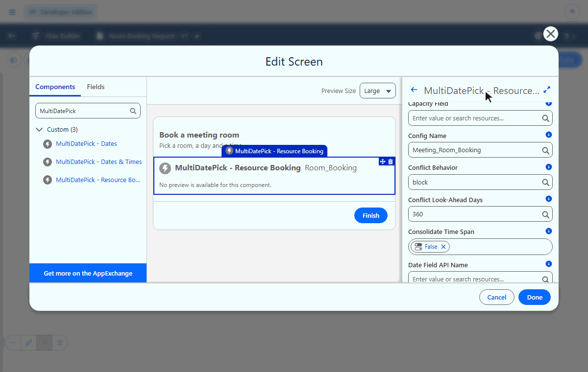Click the MultiDatePick - Resource Booking blue label
Screen dimensions: 588x372
point(274,151)
